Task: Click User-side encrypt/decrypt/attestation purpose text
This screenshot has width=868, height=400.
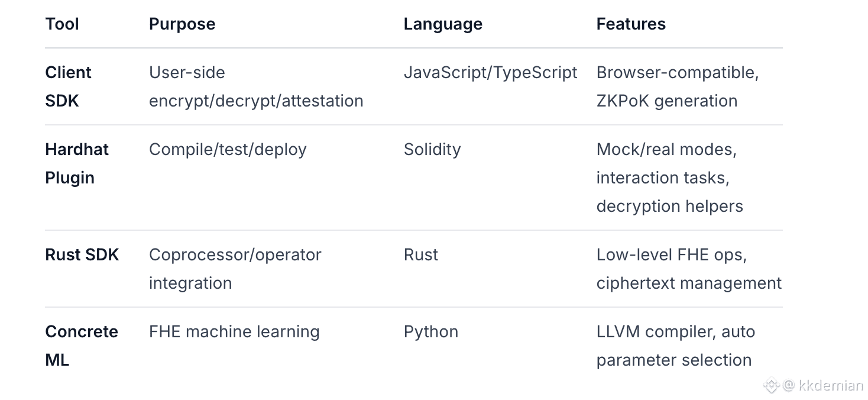Action: 255,87
